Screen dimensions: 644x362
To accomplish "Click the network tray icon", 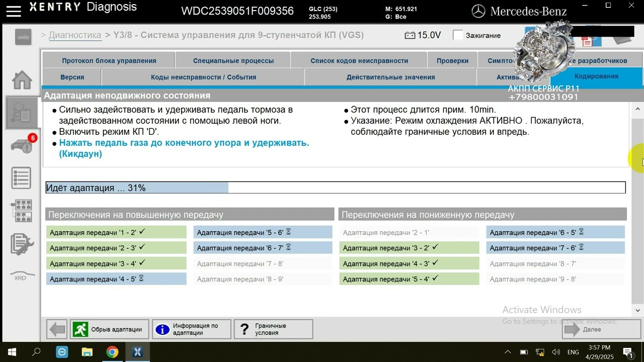I will (x=540, y=352).
